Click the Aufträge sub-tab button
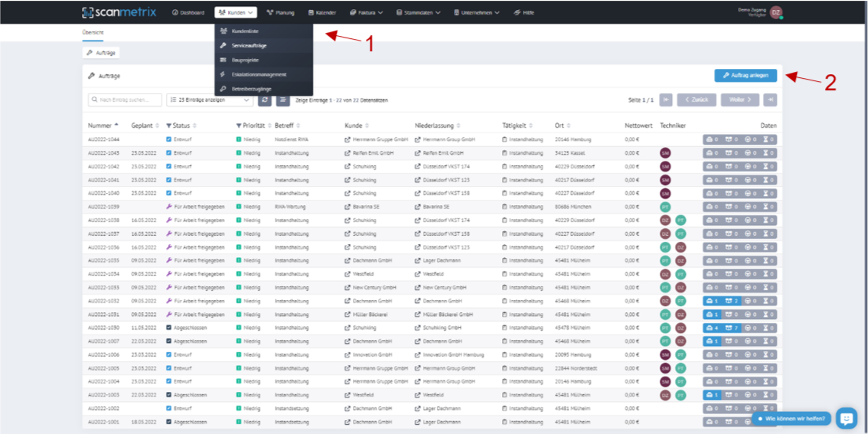868x434 pixels. 101,53
